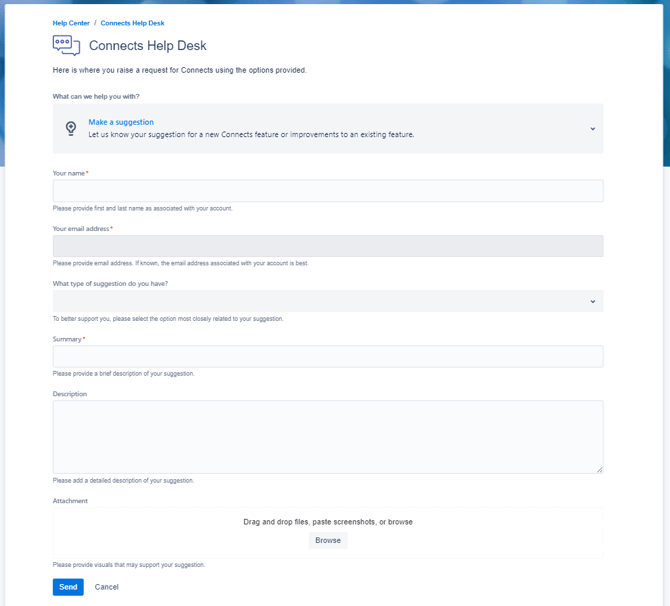Screen dimensions: 670x606
Task: Click the 'Let us know your suggestion' description text
Action: coord(251,134)
